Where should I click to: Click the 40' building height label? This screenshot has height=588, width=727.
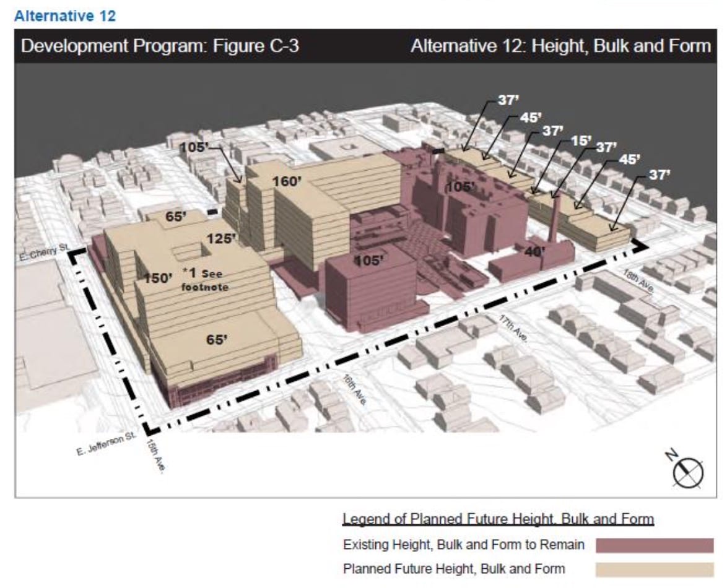pyautogui.click(x=535, y=251)
